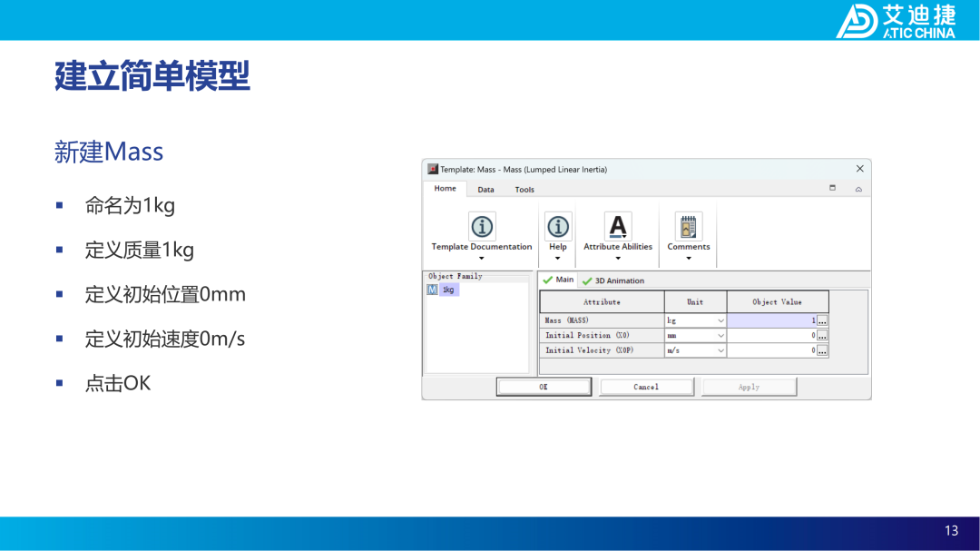The width and height of the screenshot is (980, 551).
Task: Click the Initial Position value field
Action: (x=772, y=335)
